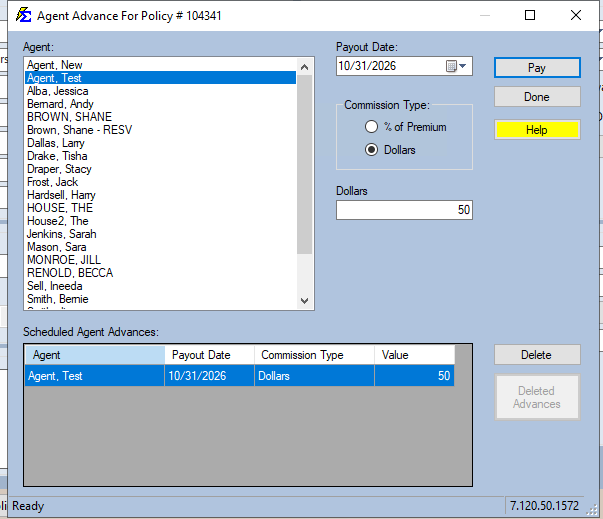Screen dimensions: 603x519
Task: Select 'Agent, New' in the agent list
Action: (x=160, y=65)
